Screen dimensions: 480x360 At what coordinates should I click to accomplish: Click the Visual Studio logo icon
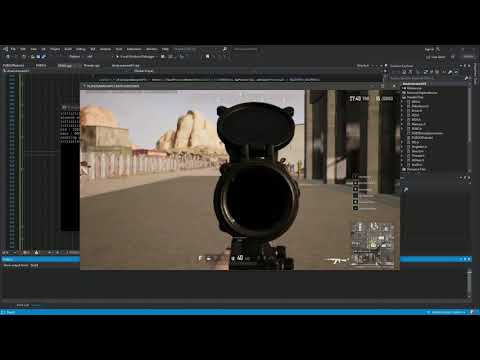pyautogui.click(x=5, y=49)
